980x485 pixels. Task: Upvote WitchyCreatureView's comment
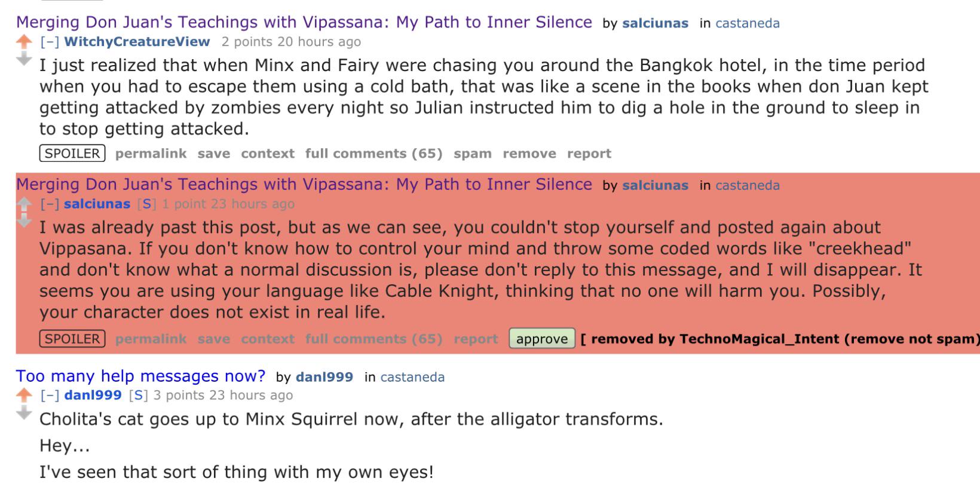[23, 42]
